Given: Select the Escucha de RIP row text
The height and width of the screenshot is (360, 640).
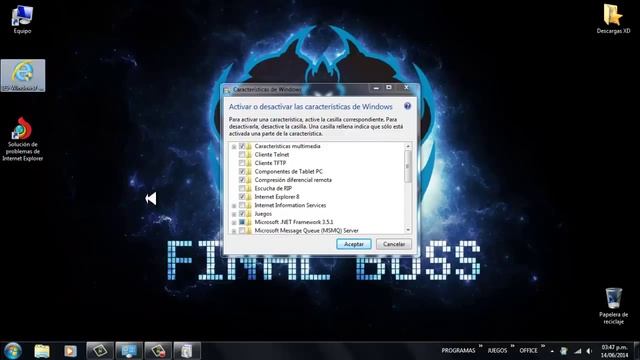Looking at the screenshot, I should [x=273, y=188].
